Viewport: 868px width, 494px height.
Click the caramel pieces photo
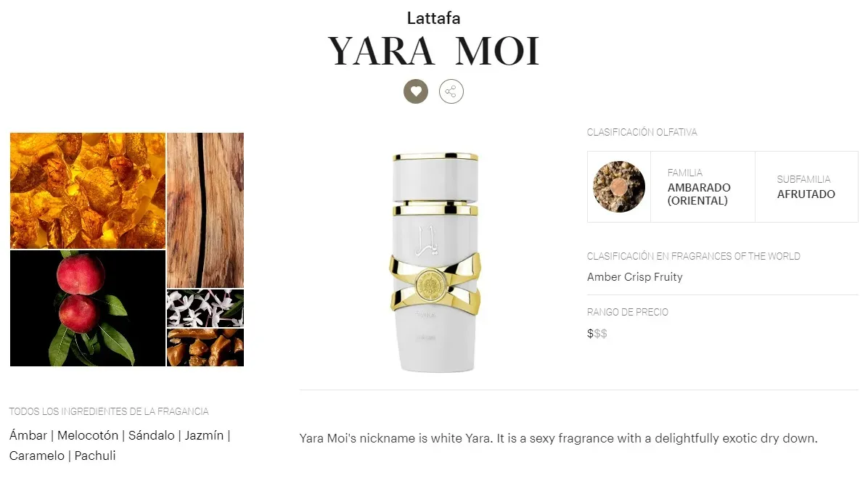[205, 347]
